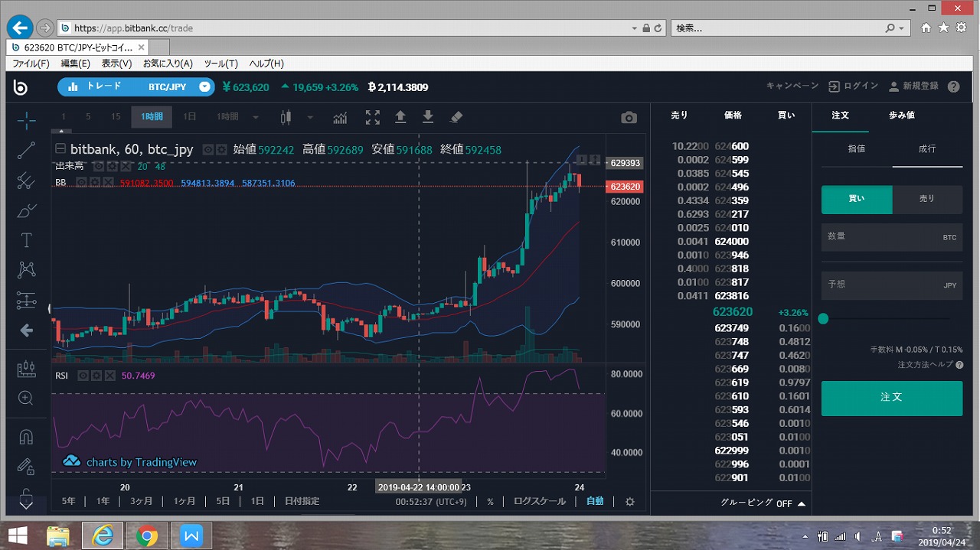The width and height of the screenshot is (980, 550).
Task: Click the chart snapshot camera icon
Action: click(x=629, y=118)
